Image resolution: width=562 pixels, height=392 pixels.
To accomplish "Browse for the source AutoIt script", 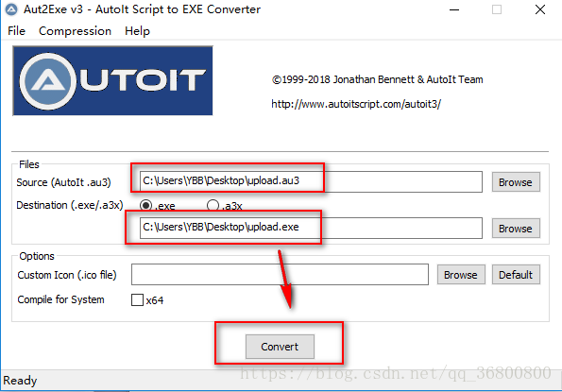I will click(516, 182).
